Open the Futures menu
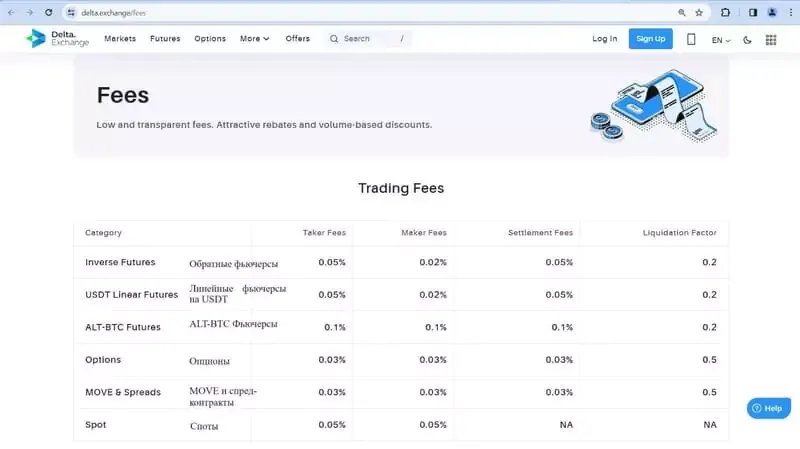 click(165, 39)
